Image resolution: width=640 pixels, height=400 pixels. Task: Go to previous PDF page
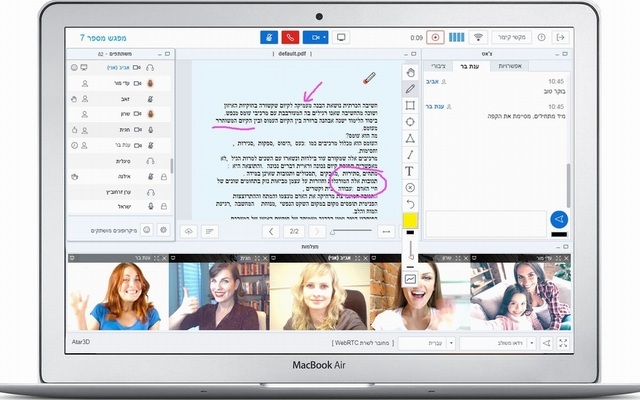271,231
